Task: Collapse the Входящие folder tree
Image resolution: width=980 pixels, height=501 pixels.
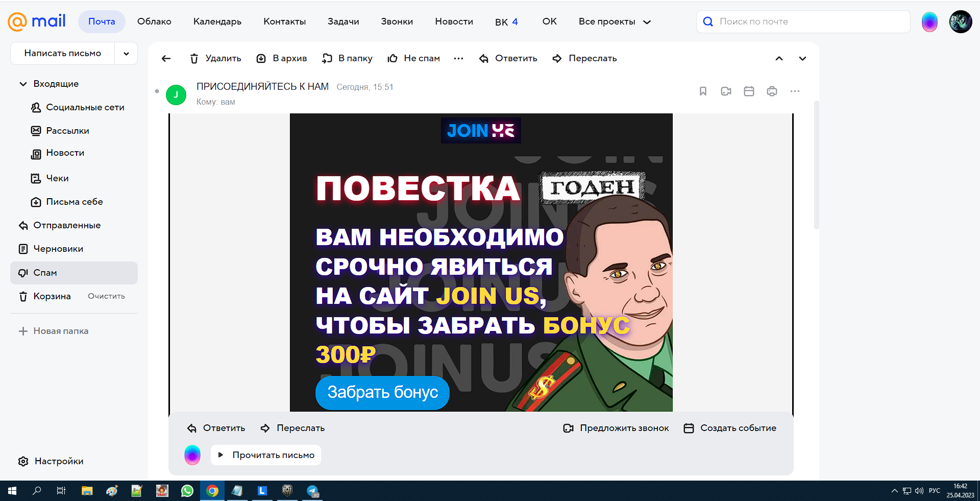Action: [x=23, y=84]
